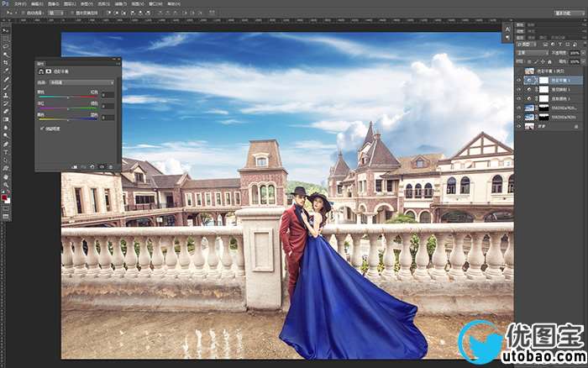
Task: Open the layer blend mode dropdown
Action: [533, 53]
